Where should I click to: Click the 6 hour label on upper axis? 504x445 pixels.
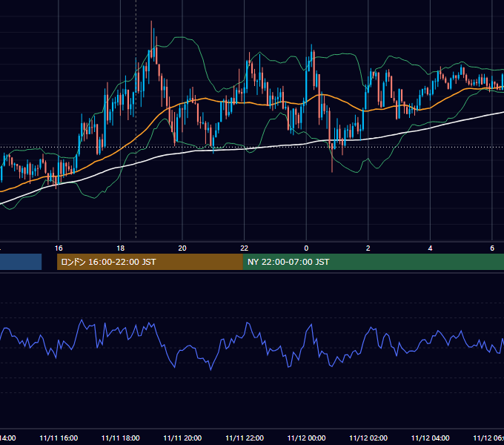[x=492, y=248]
